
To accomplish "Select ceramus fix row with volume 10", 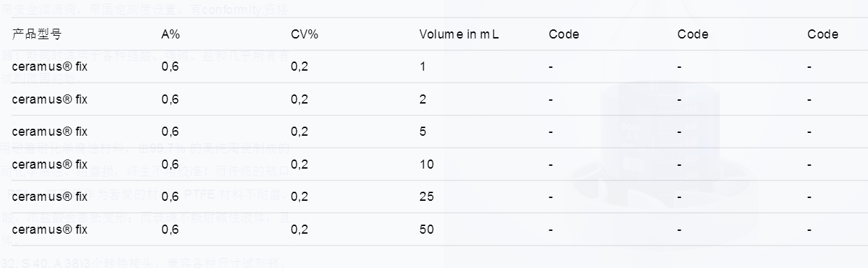I will 434,164.
